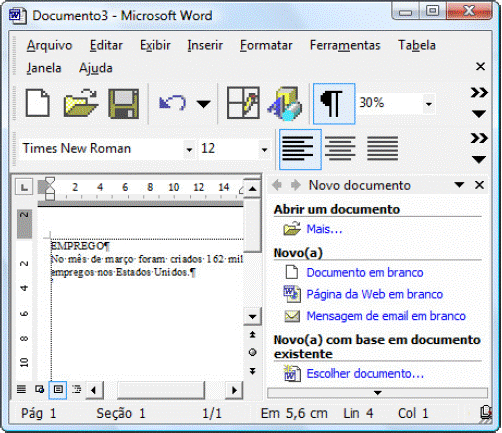Click the Documento em branco link

(365, 273)
